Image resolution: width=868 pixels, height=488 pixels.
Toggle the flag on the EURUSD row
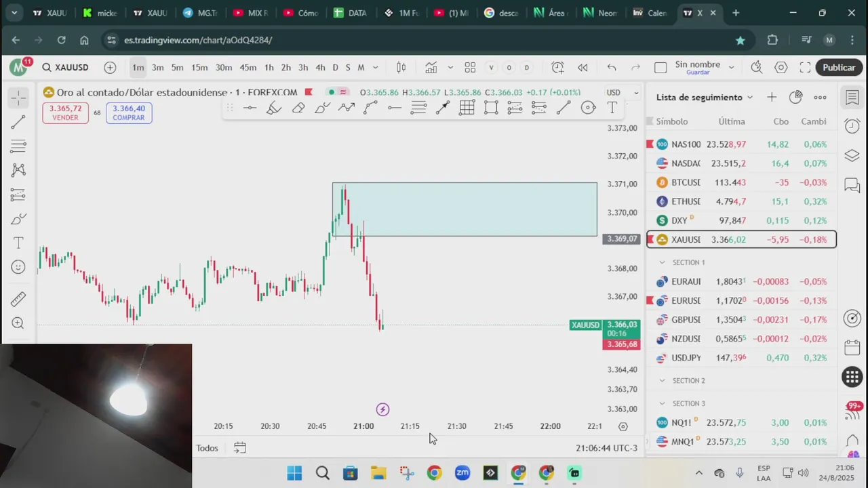(650, 300)
